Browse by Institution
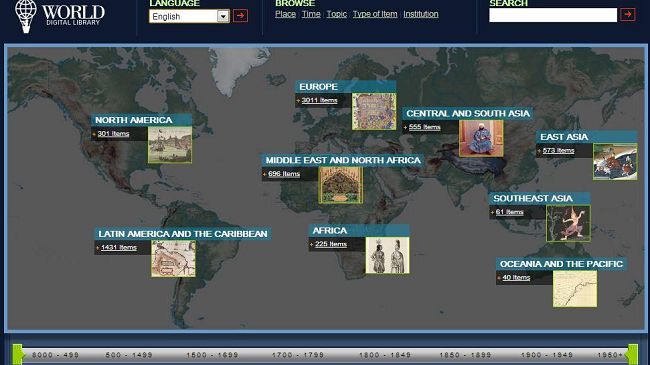This screenshot has height=365, width=650. point(421,14)
